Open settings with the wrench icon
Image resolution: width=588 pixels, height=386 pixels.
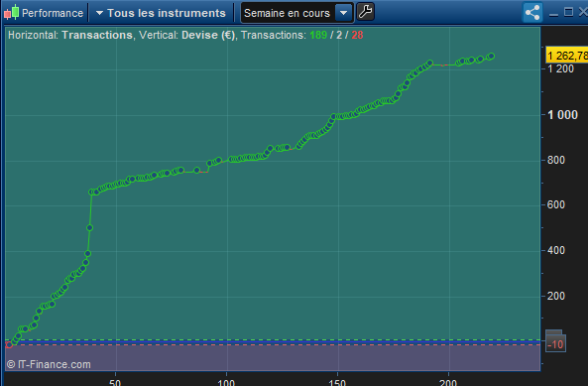(365, 12)
